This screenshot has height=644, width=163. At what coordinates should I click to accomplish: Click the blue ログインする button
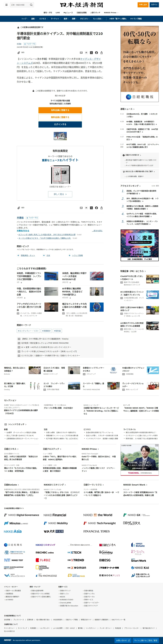tap(60, 124)
